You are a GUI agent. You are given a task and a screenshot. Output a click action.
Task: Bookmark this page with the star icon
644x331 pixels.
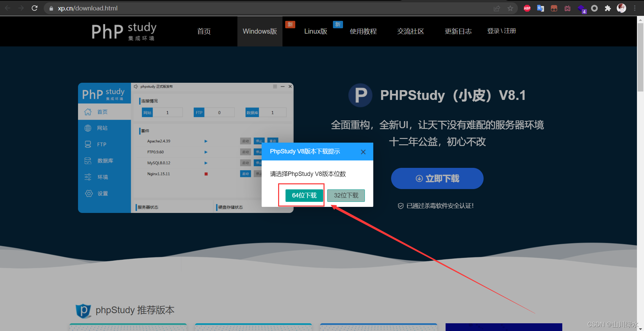pos(510,8)
